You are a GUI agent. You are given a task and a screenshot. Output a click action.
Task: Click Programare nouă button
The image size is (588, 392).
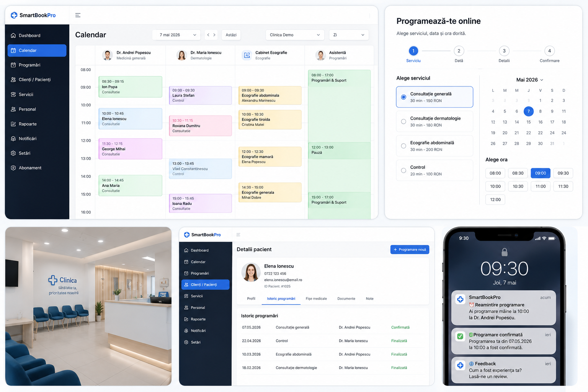tap(410, 250)
